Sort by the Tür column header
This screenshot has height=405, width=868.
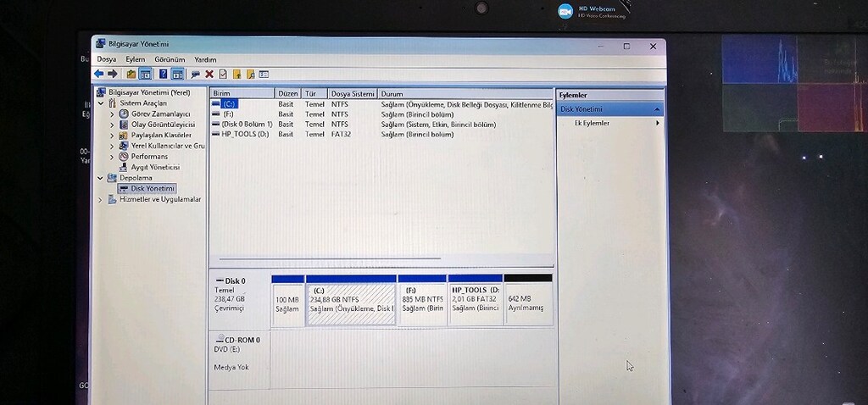[x=315, y=93]
